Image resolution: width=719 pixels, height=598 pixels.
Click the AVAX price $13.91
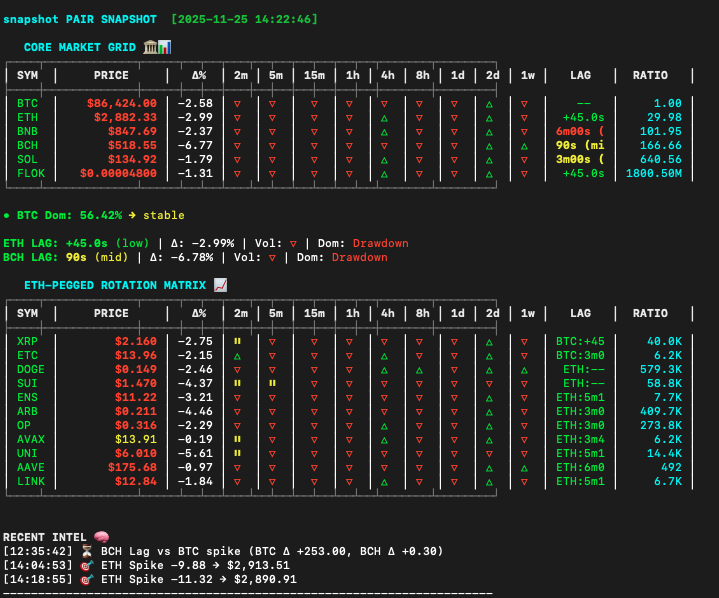coord(136,439)
